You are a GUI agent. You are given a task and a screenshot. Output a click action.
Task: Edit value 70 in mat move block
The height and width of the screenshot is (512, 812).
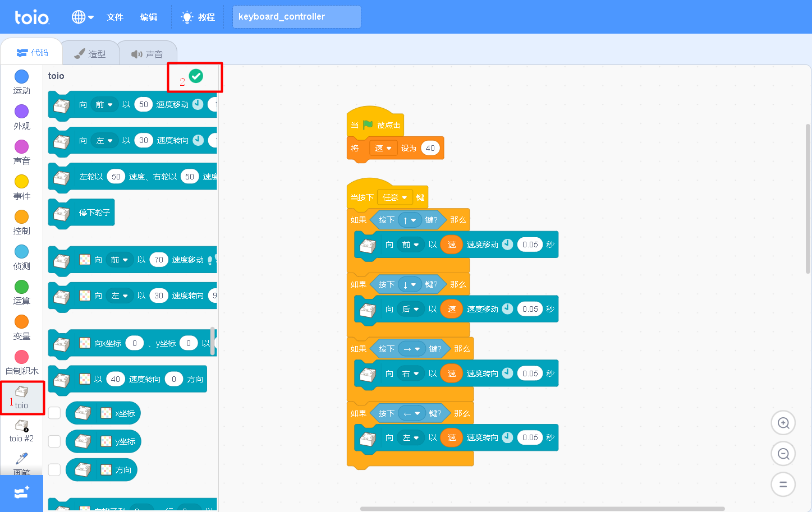pos(159,260)
